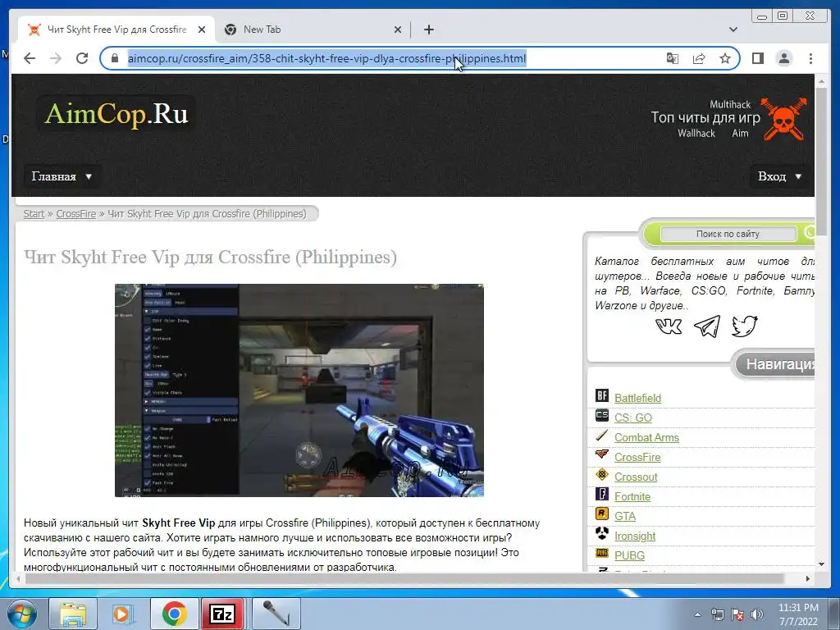Click the page title Чит Skyht Free Vip

tap(210, 257)
